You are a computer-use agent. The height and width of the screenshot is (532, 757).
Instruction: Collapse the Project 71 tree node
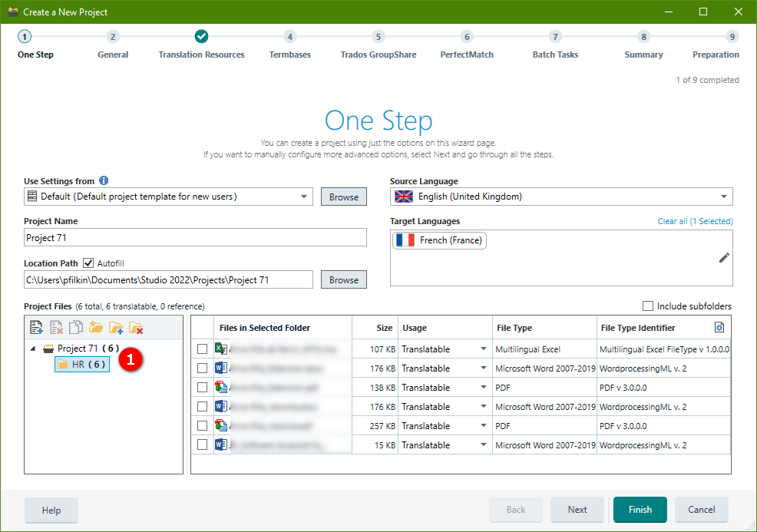click(x=33, y=349)
